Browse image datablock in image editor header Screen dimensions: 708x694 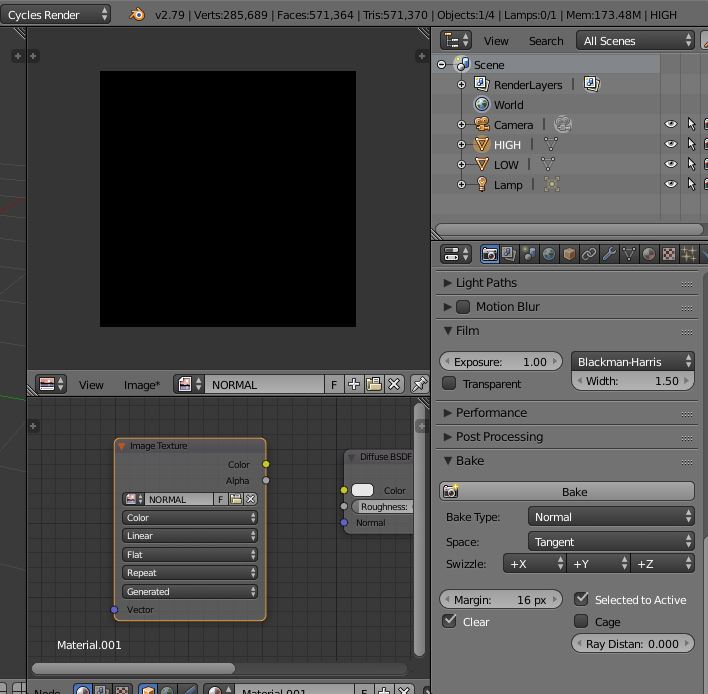click(189, 385)
